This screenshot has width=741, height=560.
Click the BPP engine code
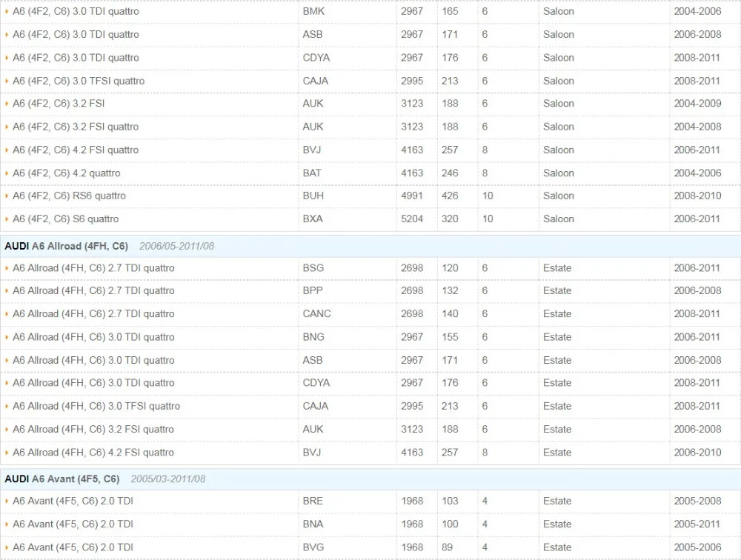[313, 291]
